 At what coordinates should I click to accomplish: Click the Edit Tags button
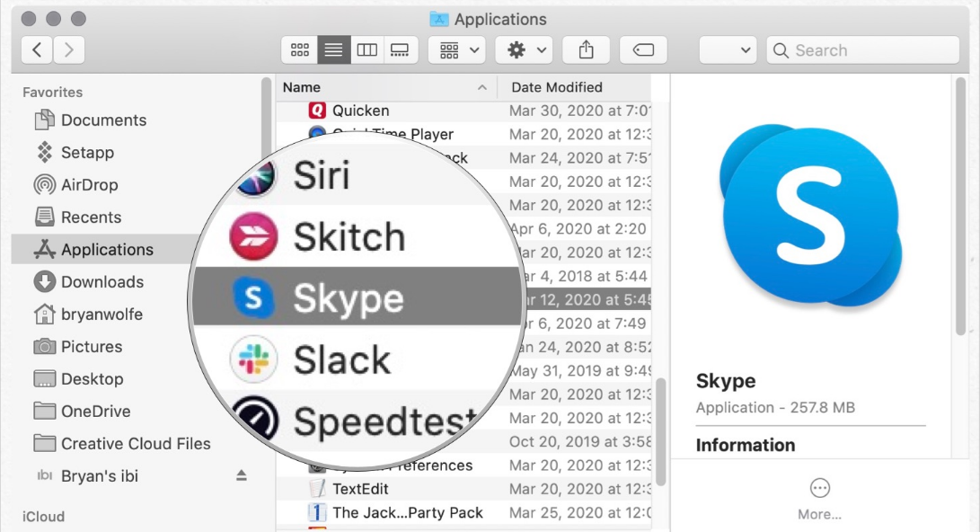643,50
